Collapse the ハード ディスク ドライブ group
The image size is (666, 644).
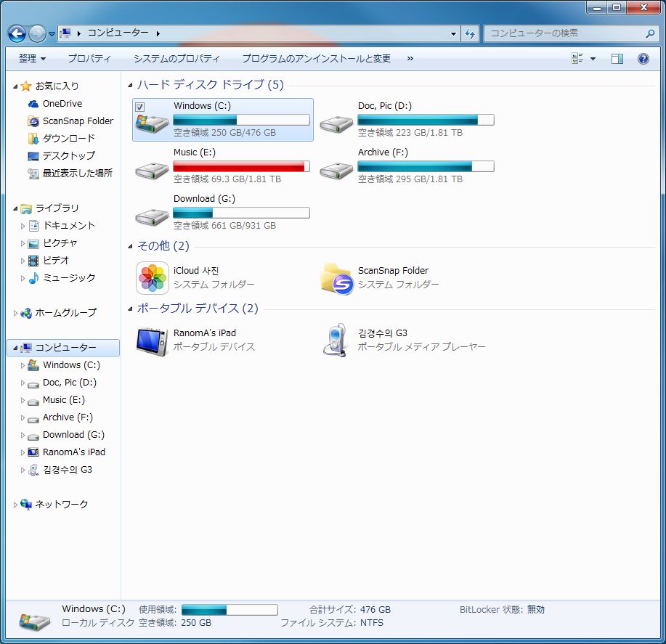point(131,86)
